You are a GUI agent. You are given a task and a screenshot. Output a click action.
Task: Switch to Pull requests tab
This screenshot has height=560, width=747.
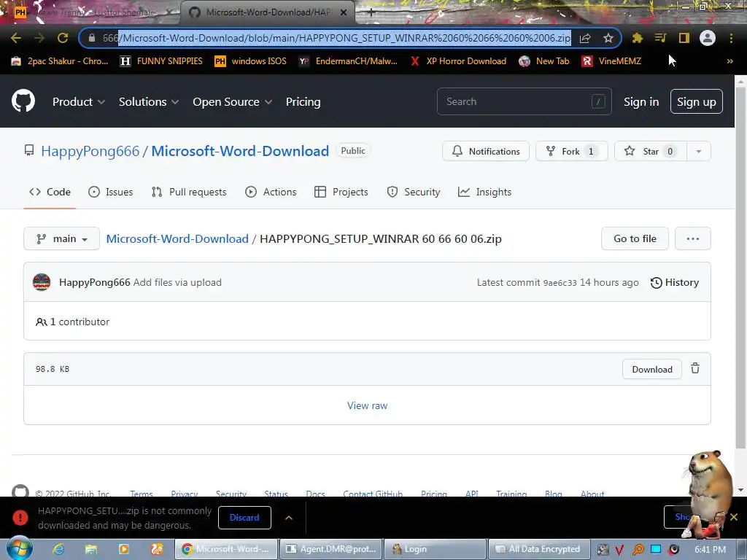[x=189, y=192]
